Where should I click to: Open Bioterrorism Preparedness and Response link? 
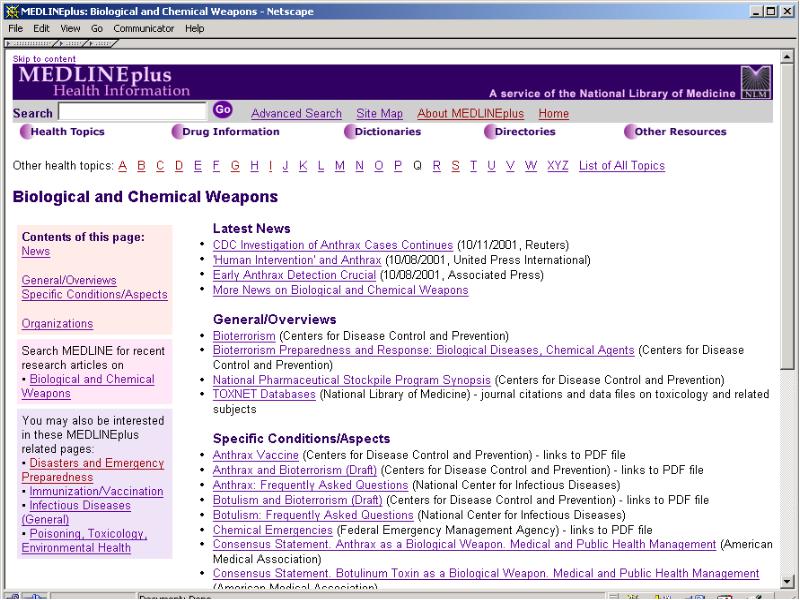[423, 351]
